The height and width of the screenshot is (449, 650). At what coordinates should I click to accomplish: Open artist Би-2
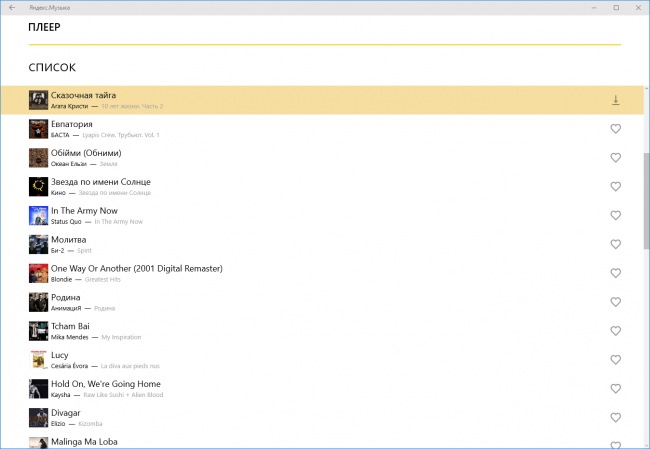point(58,250)
